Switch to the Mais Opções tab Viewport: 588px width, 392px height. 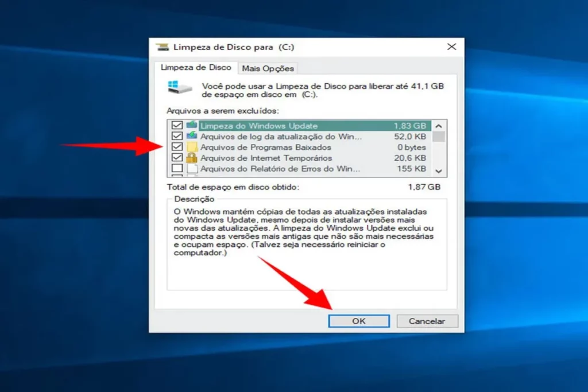[x=268, y=68]
